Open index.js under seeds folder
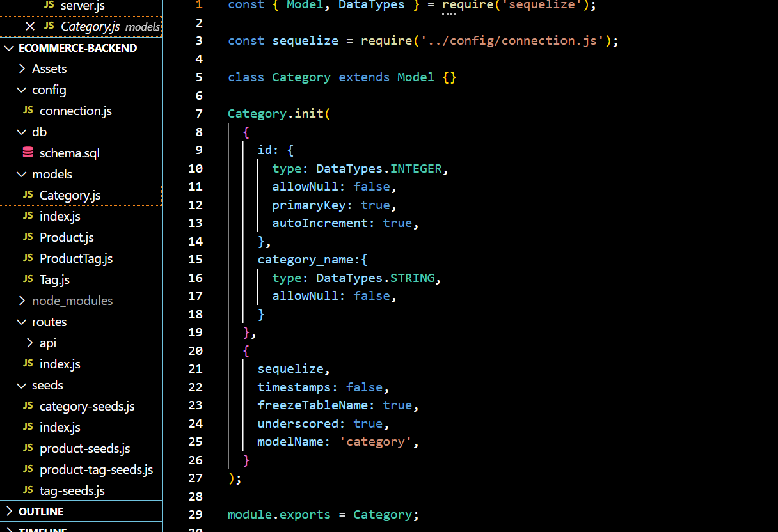 60,427
